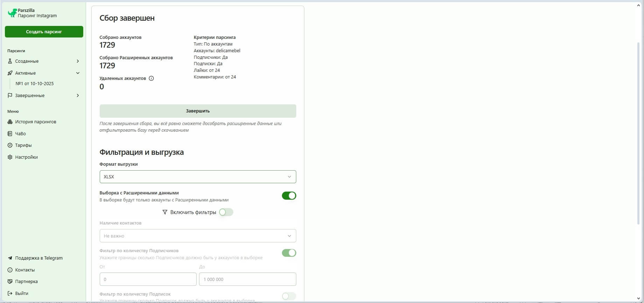Click the Telegram paper plane icon

click(10, 258)
